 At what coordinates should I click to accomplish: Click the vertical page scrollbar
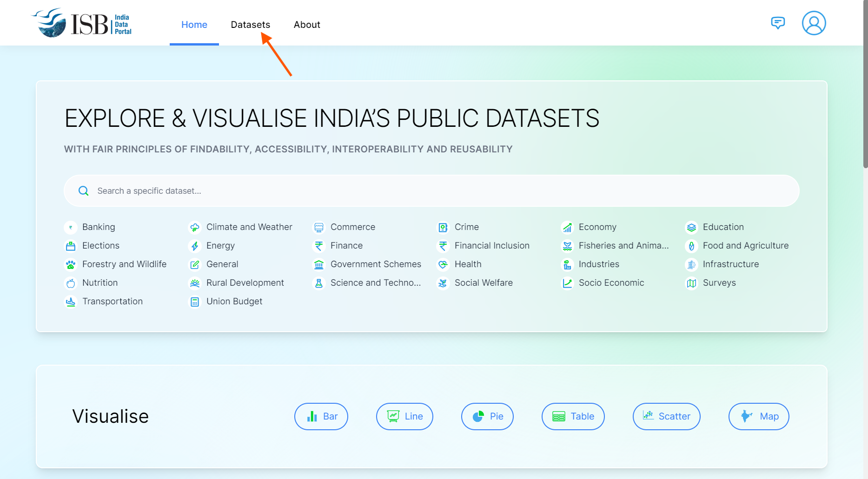(865, 84)
